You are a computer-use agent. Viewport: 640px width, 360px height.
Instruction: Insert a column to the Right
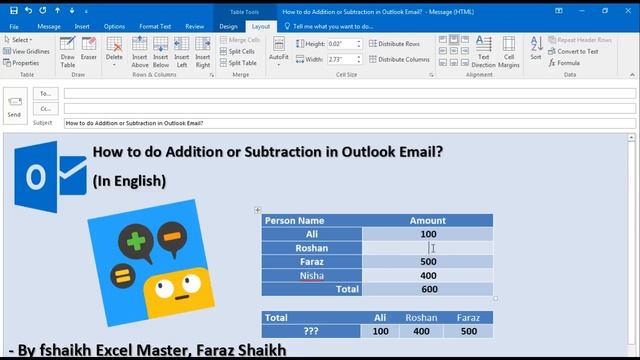pyautogui.click(x=203, y=52)
